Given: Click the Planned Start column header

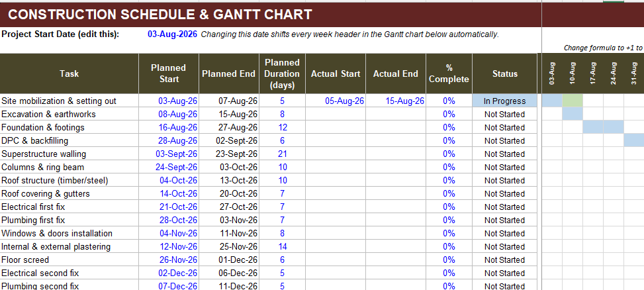Looking at the screenshot, I should 169,74.
